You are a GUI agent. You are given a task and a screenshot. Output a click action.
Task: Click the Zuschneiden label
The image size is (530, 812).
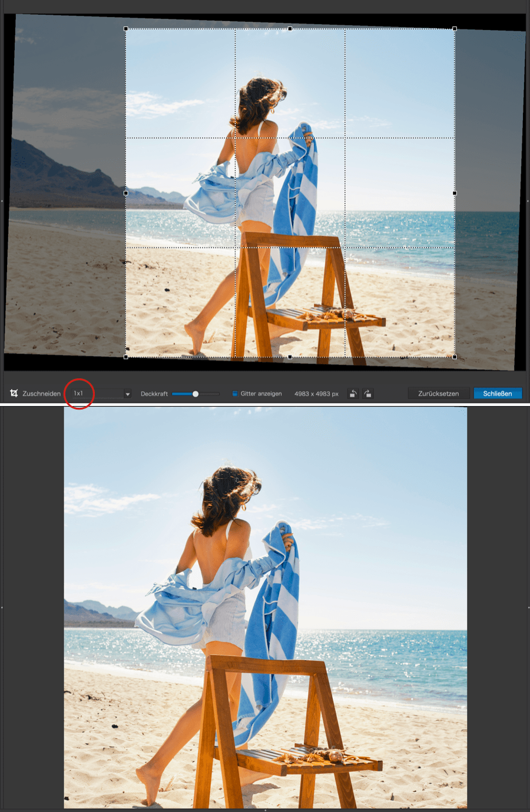[42, 394]
